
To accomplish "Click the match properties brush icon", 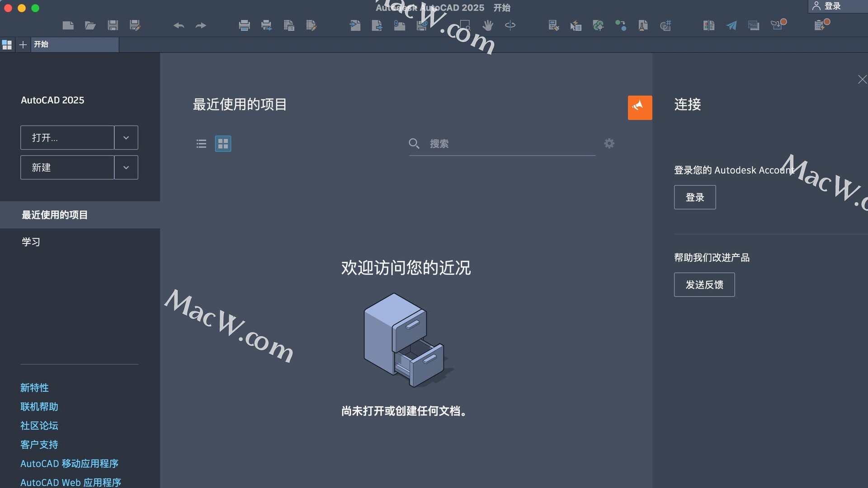I will coord(554,25).
